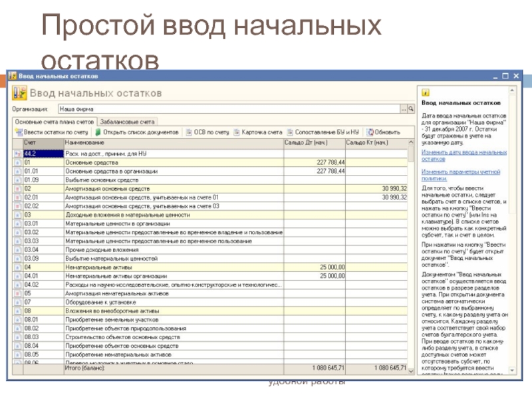Click the Сальдо Кт (нач.) column header
This screenshot has height=399, width=532.
click(x=376, y=143)
